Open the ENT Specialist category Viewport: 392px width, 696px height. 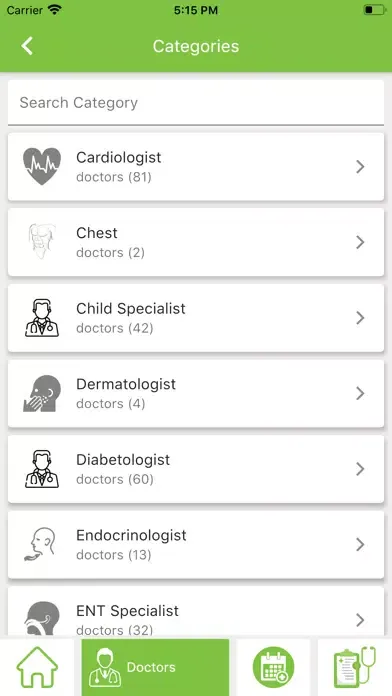click(196, 612)
